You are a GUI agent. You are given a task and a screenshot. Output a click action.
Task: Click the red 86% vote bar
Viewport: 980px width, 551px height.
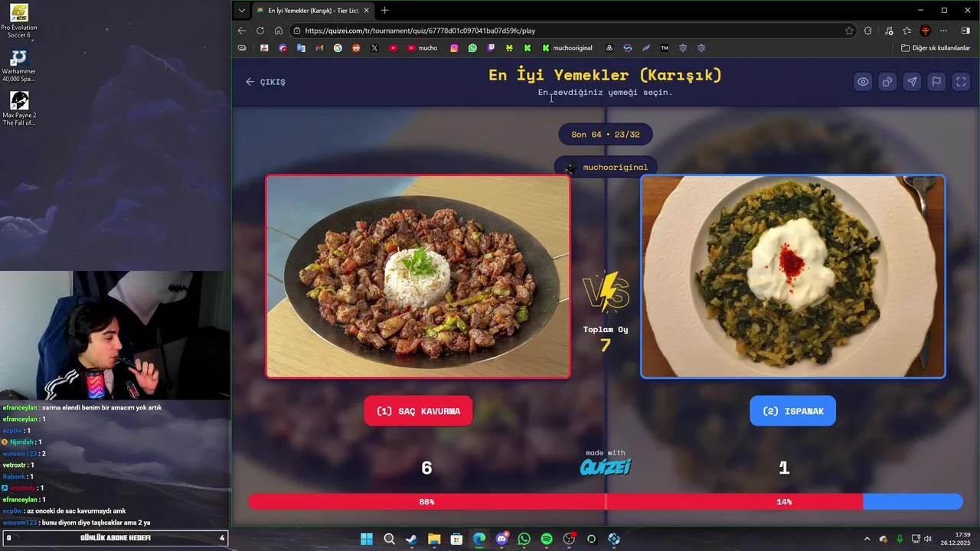point(555,502)
